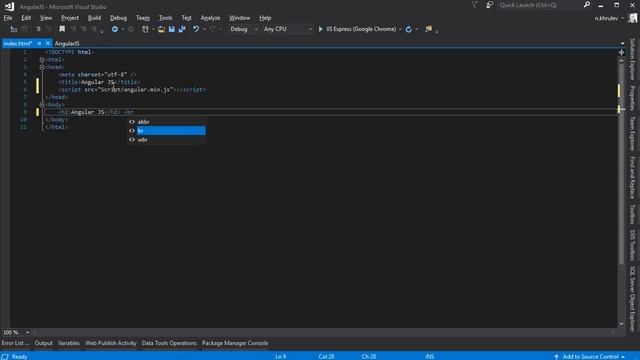Image resolution: width=640 pixels, height=360 pixels.
Task: Click the tag icon beside wbr suggestion
Action: pos(132,140)
